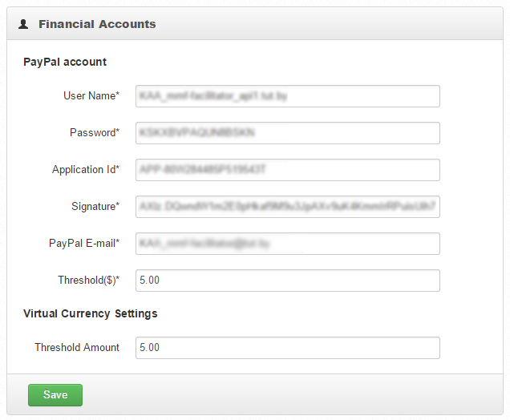Focus the Threshold Amount input field
510x420 pixels.
pos(288,348)
